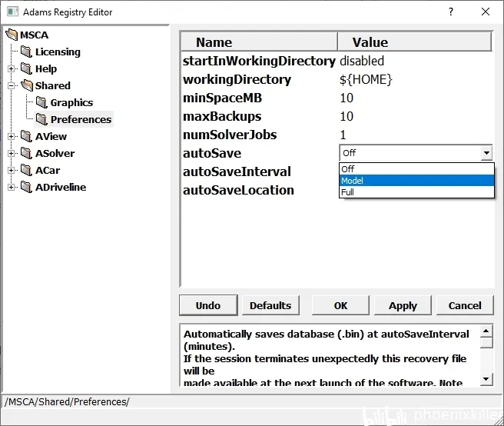This screenshot has width=504, height=426.
Task: Click the AView folder icon
Action: point(26,136)
